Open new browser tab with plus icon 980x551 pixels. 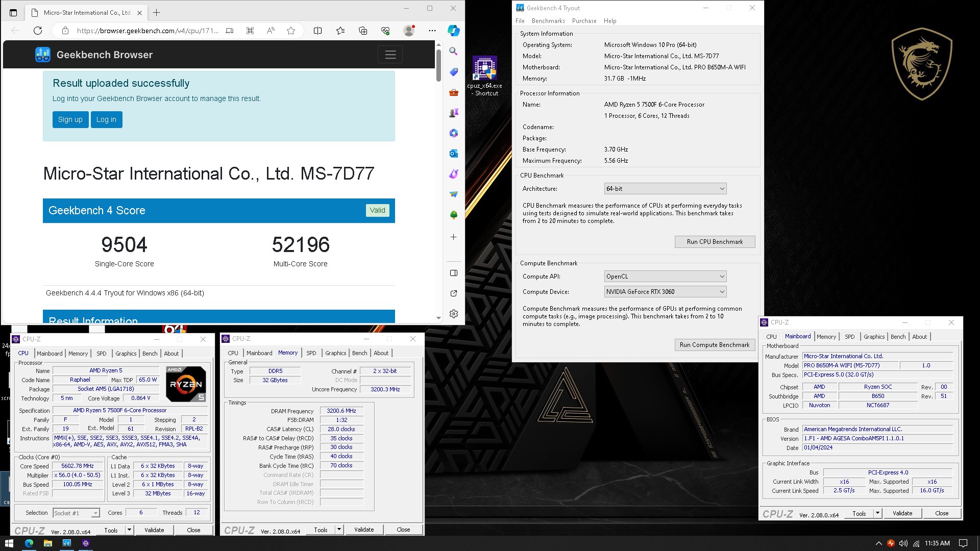(157, 12)
